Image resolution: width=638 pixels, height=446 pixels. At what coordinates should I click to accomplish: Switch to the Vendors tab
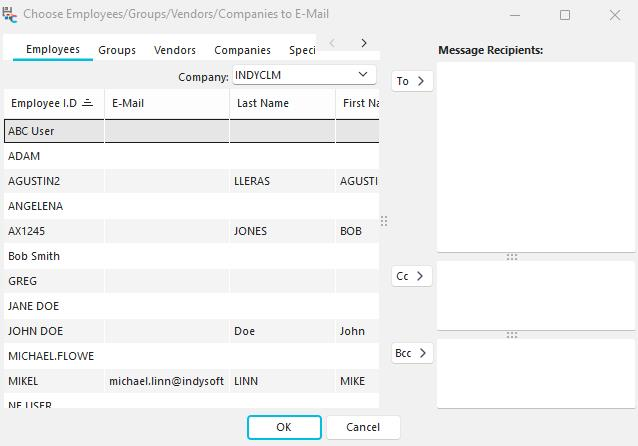pyautogui.click(x=175, y=50)
